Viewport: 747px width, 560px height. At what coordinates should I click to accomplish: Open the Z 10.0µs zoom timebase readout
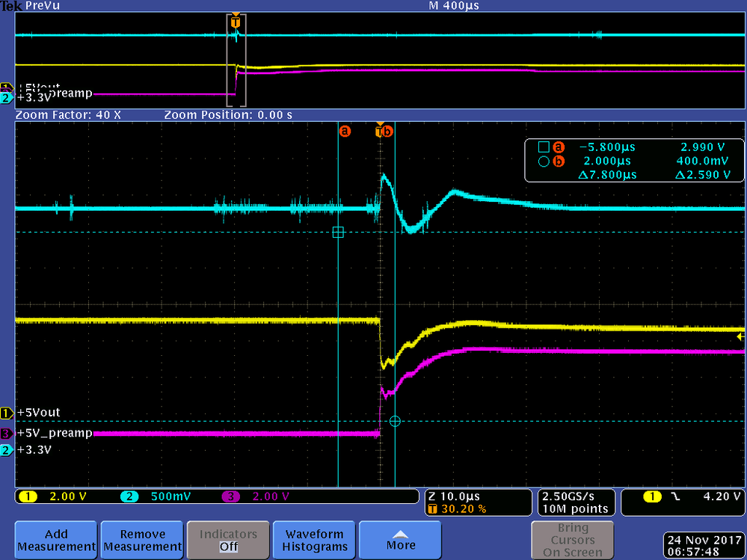coord(478,502)
